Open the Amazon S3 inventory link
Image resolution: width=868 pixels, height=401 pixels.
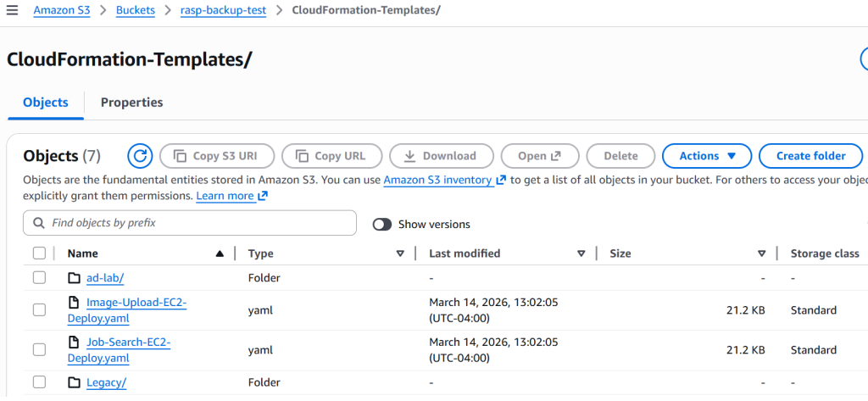437,180
